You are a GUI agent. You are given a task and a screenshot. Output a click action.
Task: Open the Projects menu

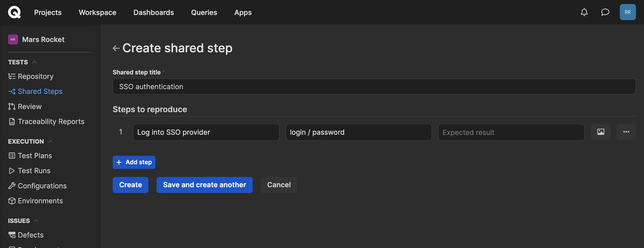pyautogui.click(x=48, y=12)
